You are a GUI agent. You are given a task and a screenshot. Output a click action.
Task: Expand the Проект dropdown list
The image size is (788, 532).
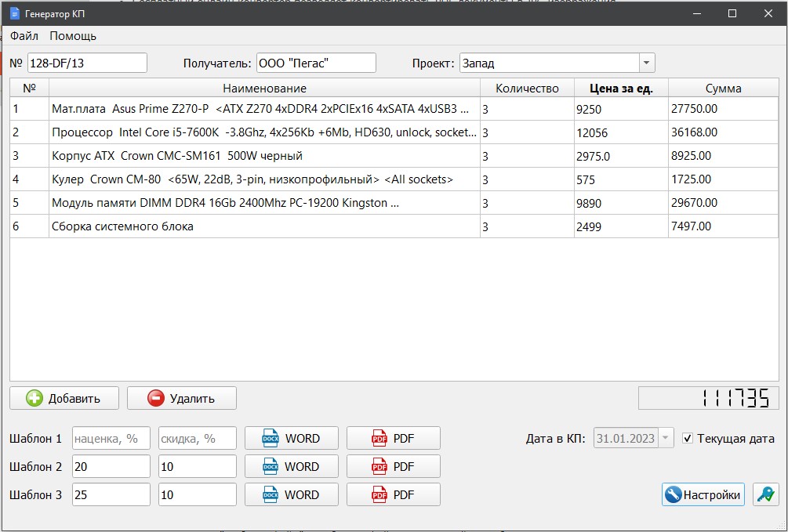coord(646,63)
